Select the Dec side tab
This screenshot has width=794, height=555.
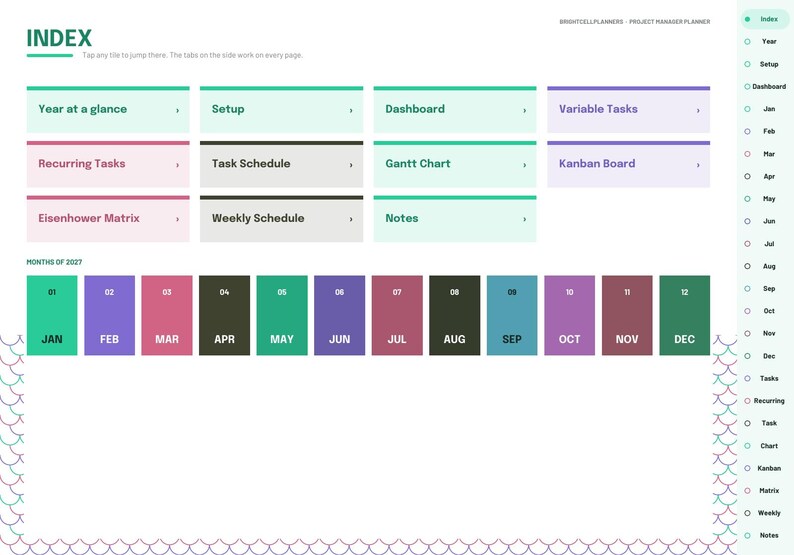click(765, 356)
